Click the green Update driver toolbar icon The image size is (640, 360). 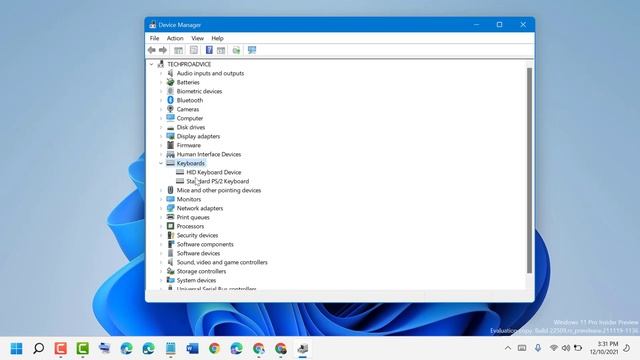(x=236, y=50)
